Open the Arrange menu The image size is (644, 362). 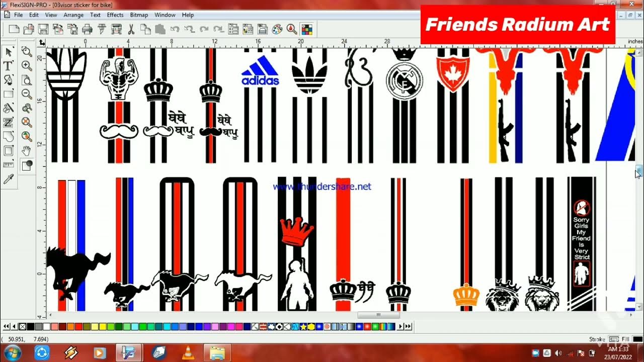point(73,15)
